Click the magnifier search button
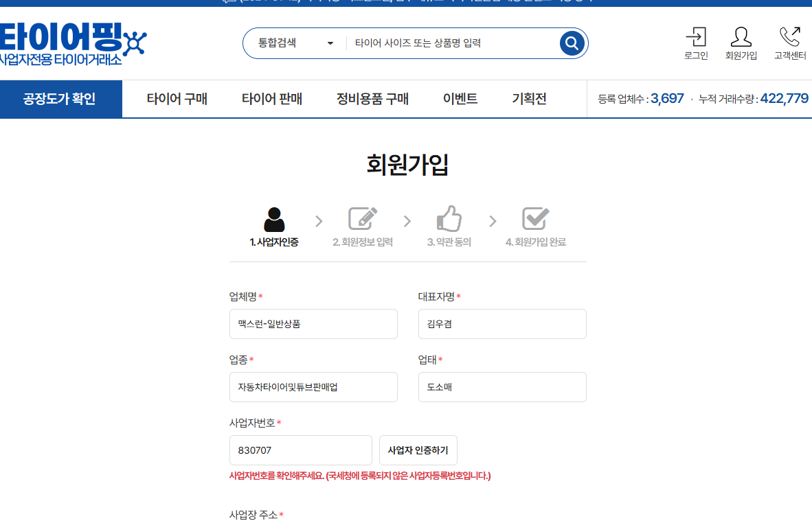Screen dimensions: 812x523 572,43
